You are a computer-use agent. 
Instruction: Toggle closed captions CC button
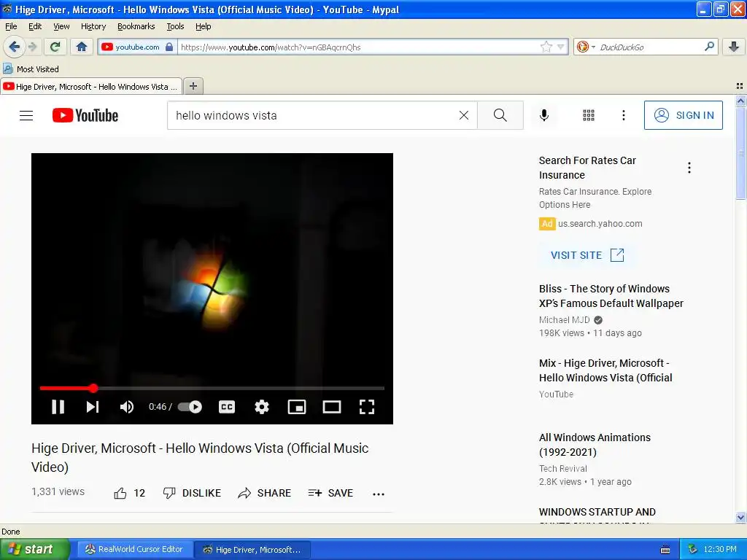pos(227,407)
